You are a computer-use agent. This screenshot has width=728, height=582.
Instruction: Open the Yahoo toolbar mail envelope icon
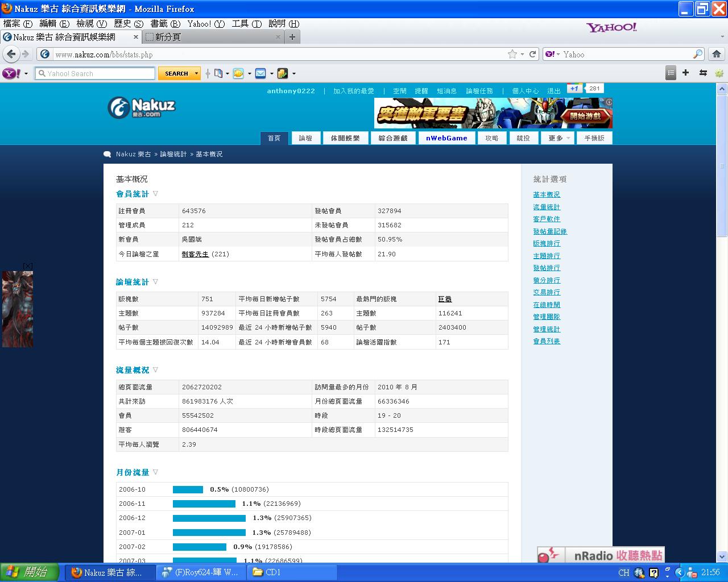point(260,73)
